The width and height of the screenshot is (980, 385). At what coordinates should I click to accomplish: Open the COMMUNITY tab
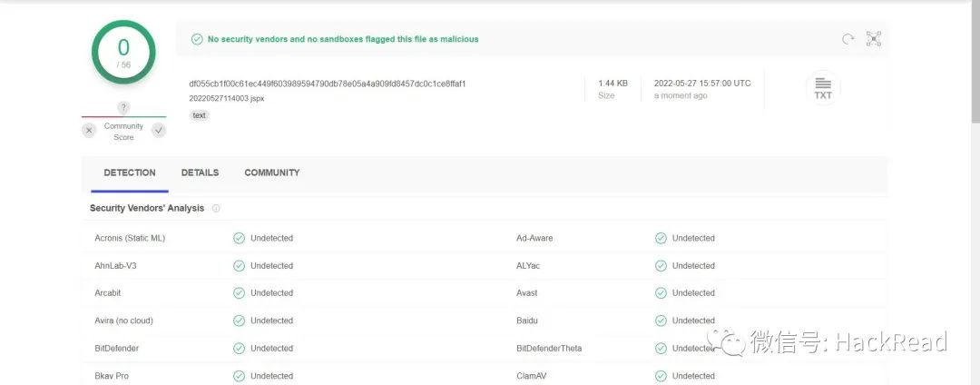[x=272, y=173]
